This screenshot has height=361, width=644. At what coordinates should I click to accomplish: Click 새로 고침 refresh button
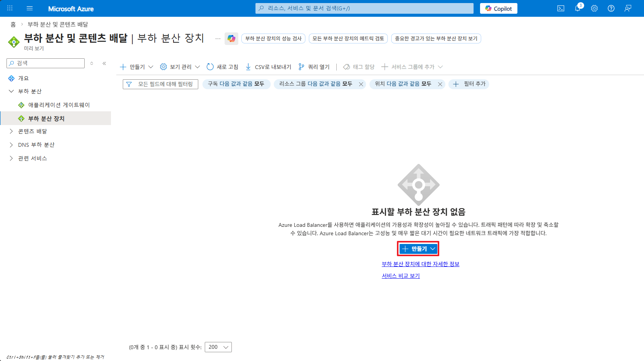pos(222,67)
